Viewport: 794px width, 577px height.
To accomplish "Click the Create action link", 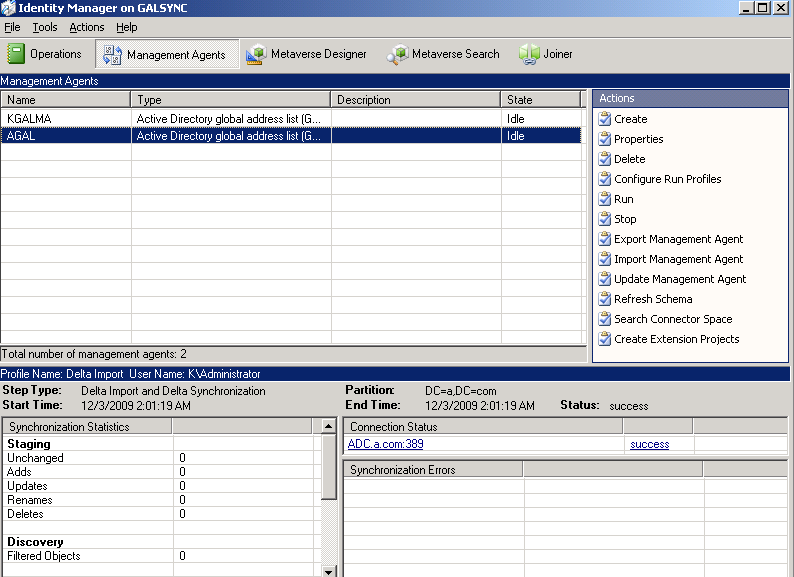I will [x=630, y=119].
